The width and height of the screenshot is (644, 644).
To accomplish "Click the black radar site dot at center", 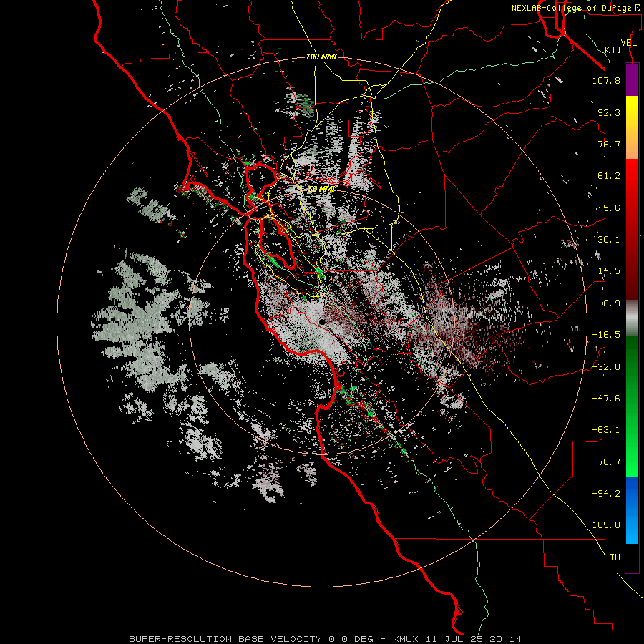I will pos(323,323).
